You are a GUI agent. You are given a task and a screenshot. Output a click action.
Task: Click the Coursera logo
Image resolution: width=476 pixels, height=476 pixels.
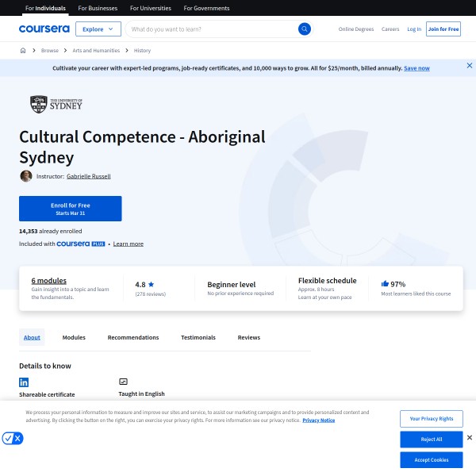click(44, 29)
